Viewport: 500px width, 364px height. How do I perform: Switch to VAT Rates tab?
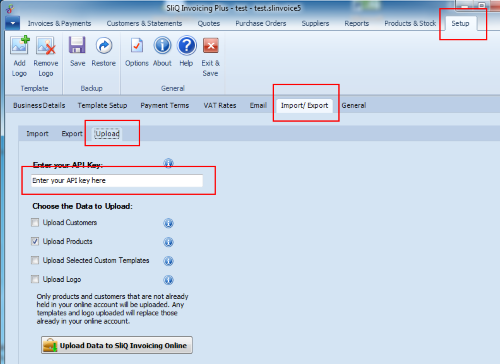220,105
